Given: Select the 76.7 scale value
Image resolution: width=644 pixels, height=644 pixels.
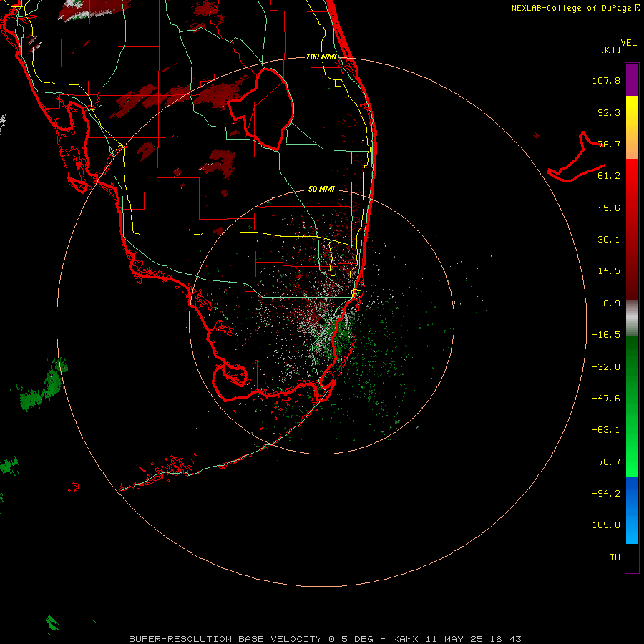Looking at the screenshot, I should [x=609, y=144].
